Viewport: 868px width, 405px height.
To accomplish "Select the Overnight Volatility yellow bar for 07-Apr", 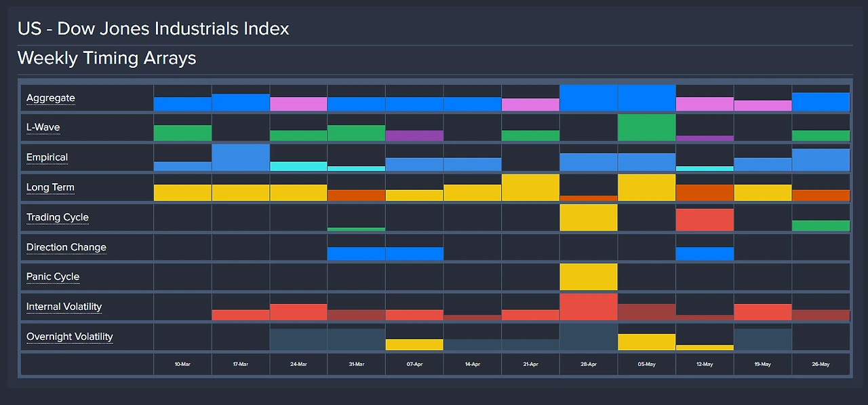I will pyautogui.click(x=414, y=345).
